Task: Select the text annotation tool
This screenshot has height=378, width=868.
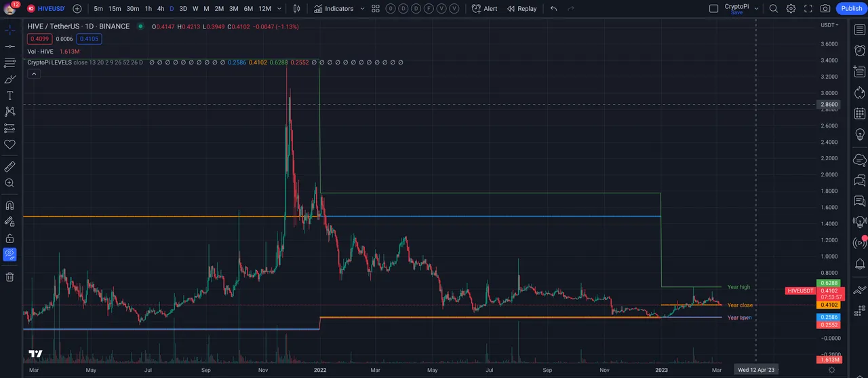Action: click(x=9, y=95)
